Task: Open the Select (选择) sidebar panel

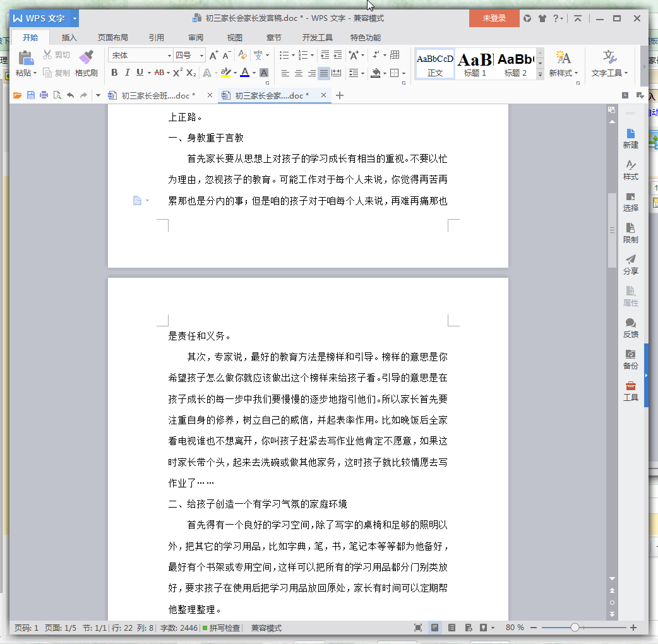Action: (x=631, y=202)
